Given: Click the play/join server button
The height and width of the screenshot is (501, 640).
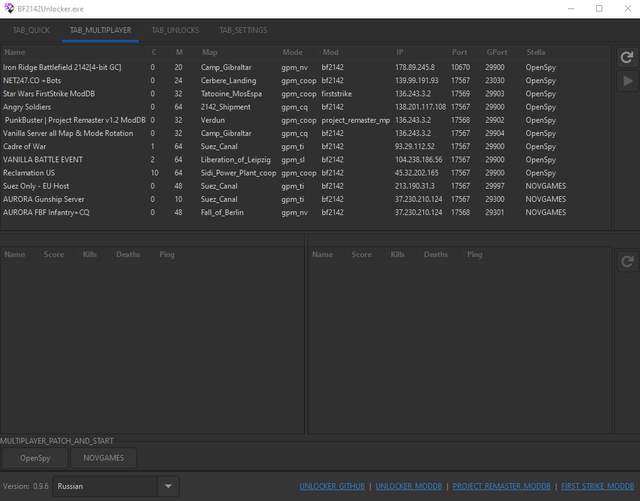Looking at the screenshot, I should [627, 81].
